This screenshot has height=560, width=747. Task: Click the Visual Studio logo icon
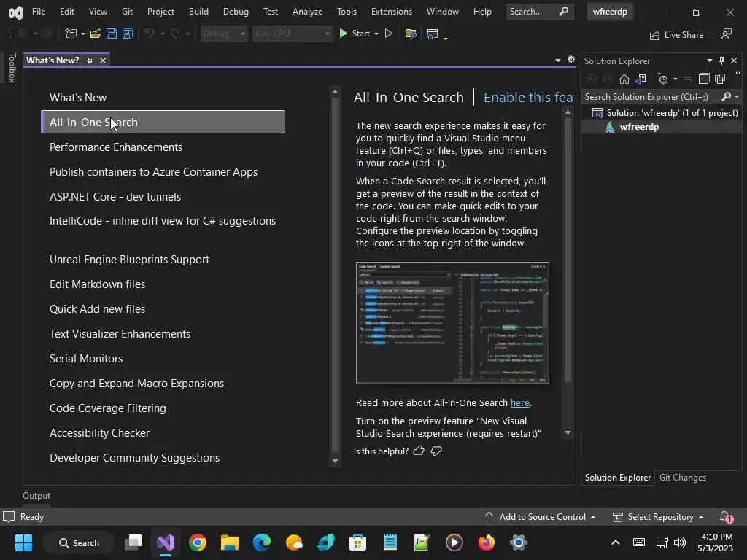(x=16, y=12)
